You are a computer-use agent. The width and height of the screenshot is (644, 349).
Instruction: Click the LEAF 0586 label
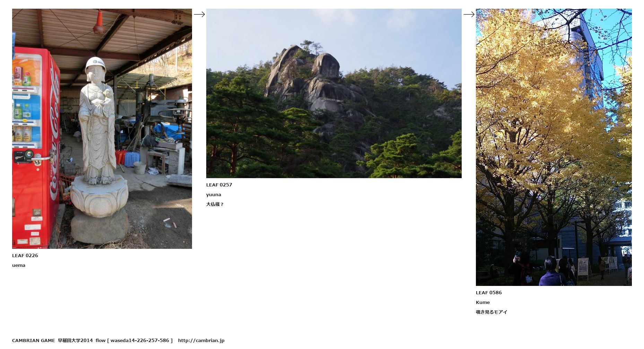tap(489, 293)
